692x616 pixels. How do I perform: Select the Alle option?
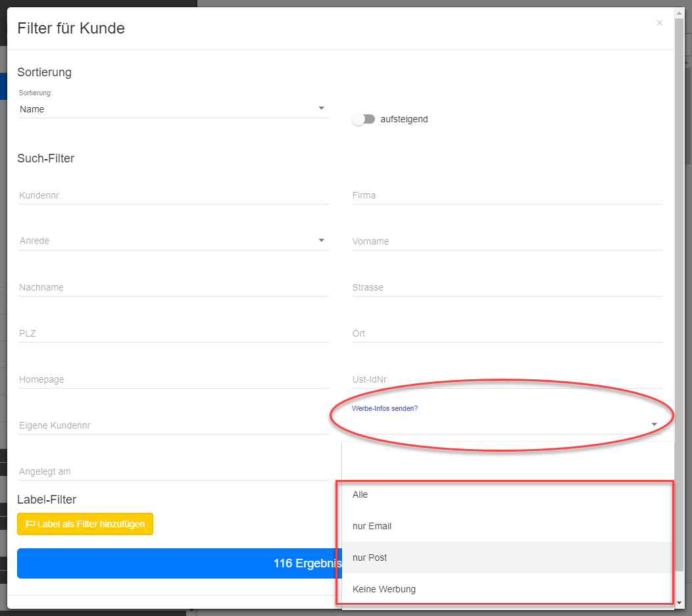click(508, 495)
